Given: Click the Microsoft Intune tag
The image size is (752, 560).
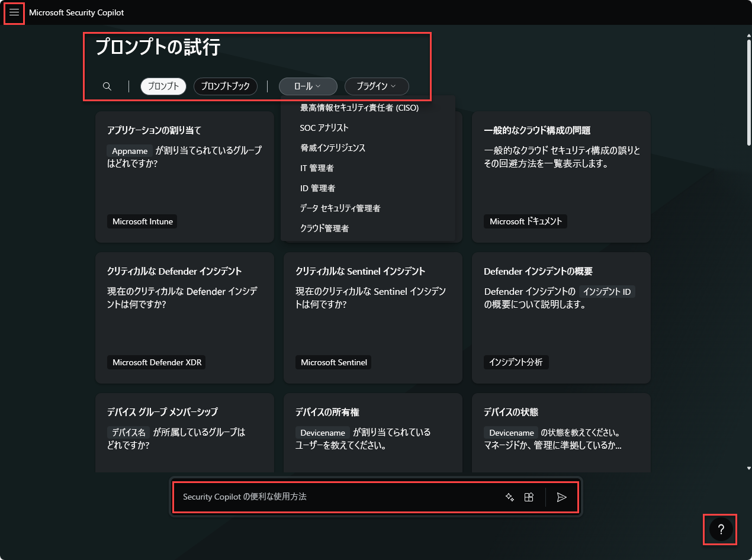Looking at the screenshot, I should click(143, 221).
